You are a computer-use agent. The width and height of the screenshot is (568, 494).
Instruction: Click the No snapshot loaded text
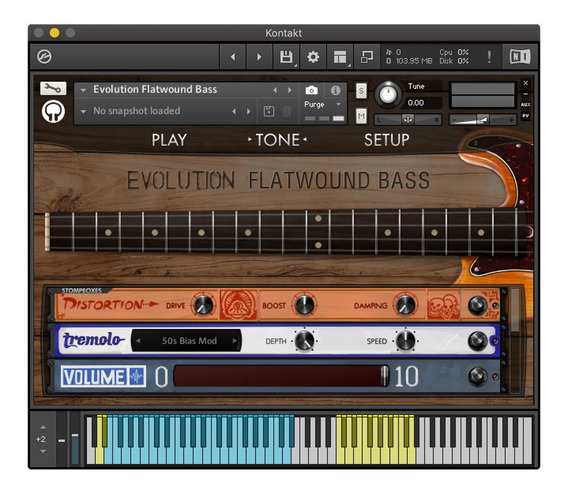tap(137, 111)
